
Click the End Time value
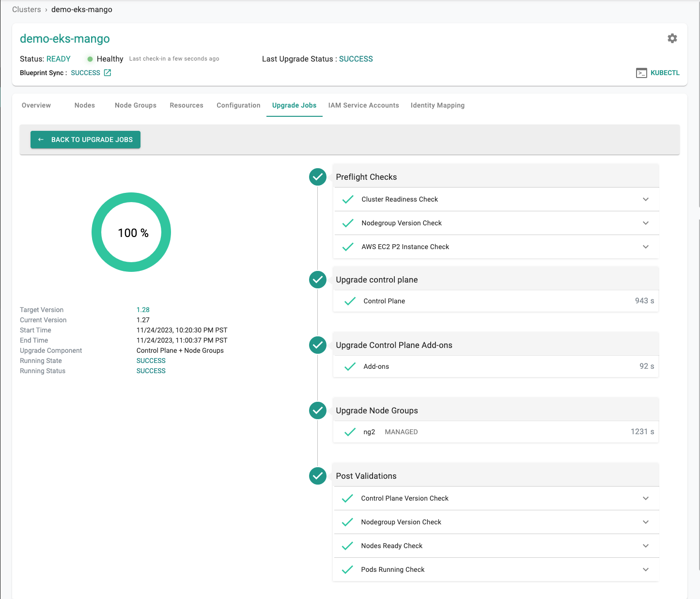point(182,340)
